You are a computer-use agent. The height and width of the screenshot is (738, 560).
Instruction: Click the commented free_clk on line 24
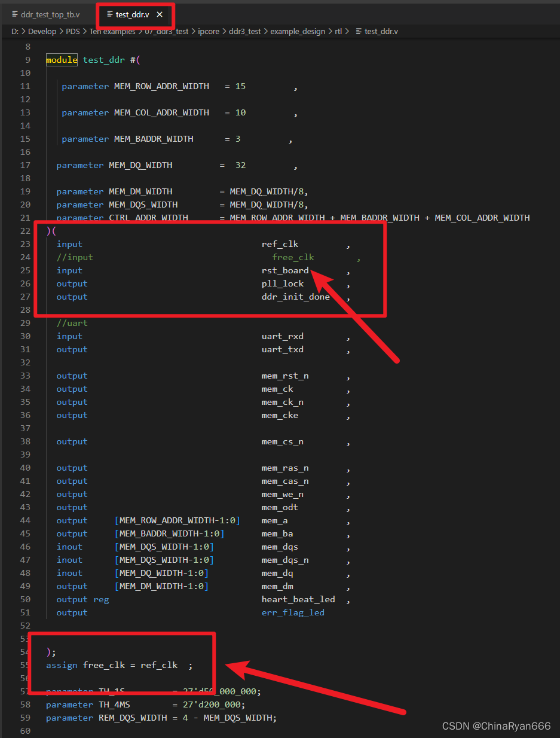[x=293, y=257]
